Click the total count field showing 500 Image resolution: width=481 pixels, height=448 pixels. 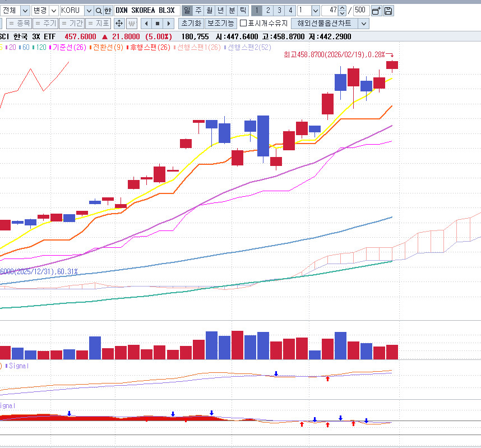pyautogui.click(x=361, y=11)
